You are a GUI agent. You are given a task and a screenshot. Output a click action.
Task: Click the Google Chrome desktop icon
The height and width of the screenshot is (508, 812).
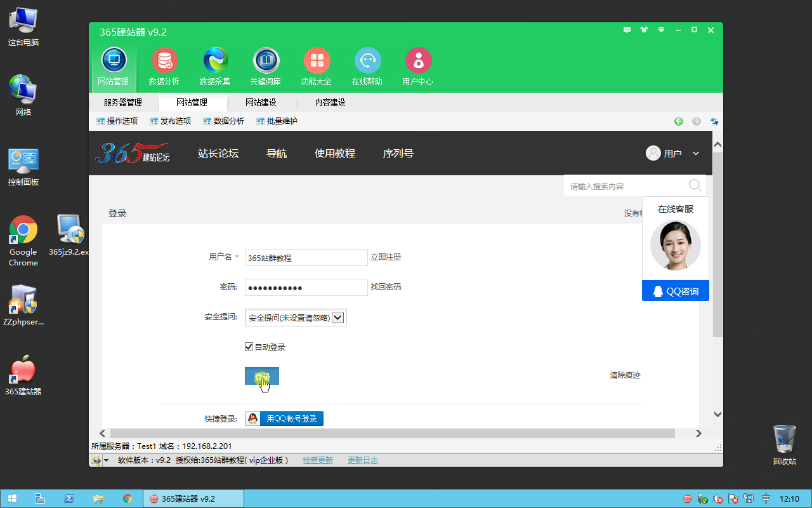point(23,241)
